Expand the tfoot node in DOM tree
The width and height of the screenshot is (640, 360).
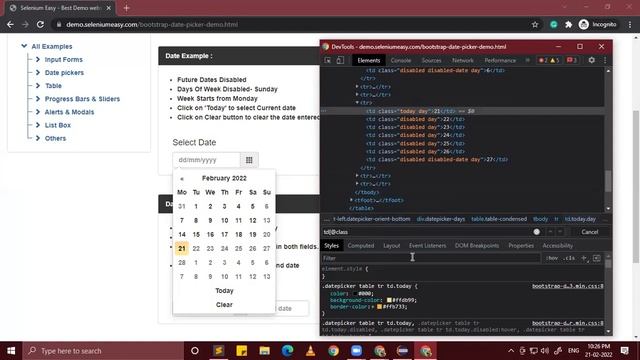(351, 200)
